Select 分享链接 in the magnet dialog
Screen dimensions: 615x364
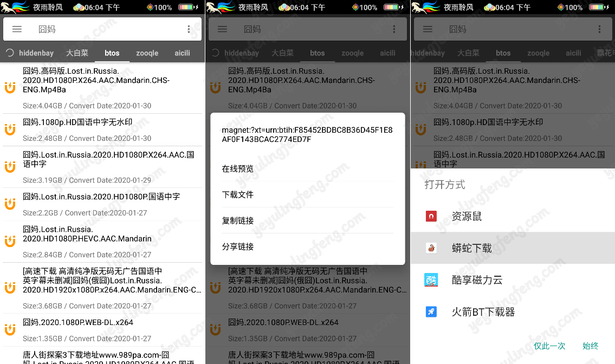point(237,246)
